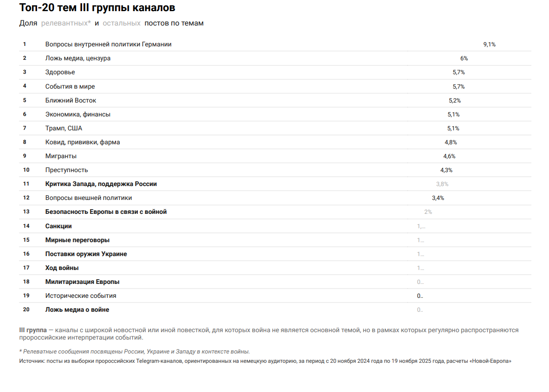Viewport: 549px width, 392px height.
Task: Click the chart title "Топ-20 тем III группы каналов"
Action: point(97,8)
